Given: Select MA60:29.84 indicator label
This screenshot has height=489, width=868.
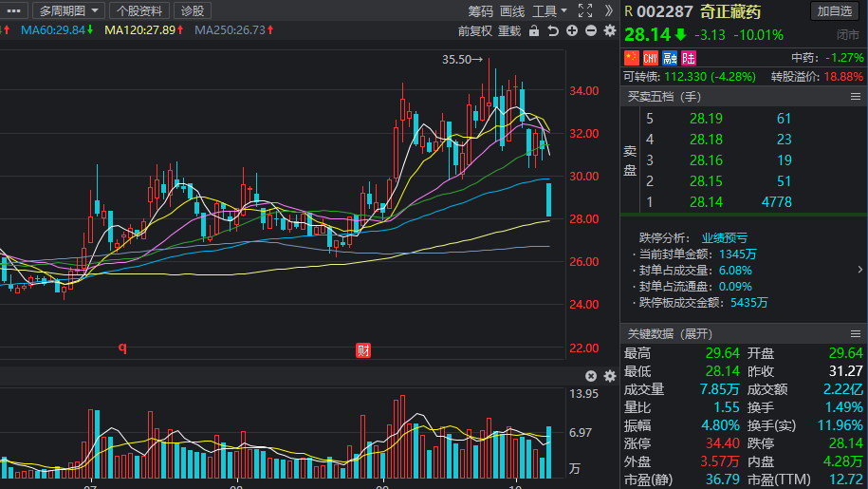Looking at the screenshot, I should pyautogui.click(x=57, y=29).
